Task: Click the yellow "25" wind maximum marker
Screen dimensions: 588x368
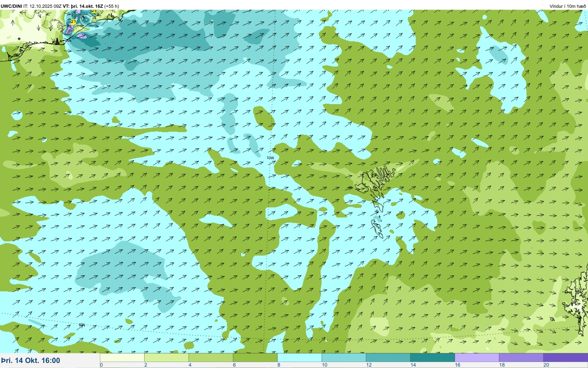Action: tap(94, 11)
